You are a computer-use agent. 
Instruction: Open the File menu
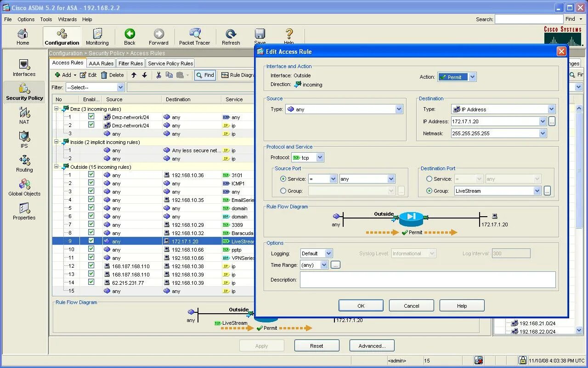(x=8, y=19)
